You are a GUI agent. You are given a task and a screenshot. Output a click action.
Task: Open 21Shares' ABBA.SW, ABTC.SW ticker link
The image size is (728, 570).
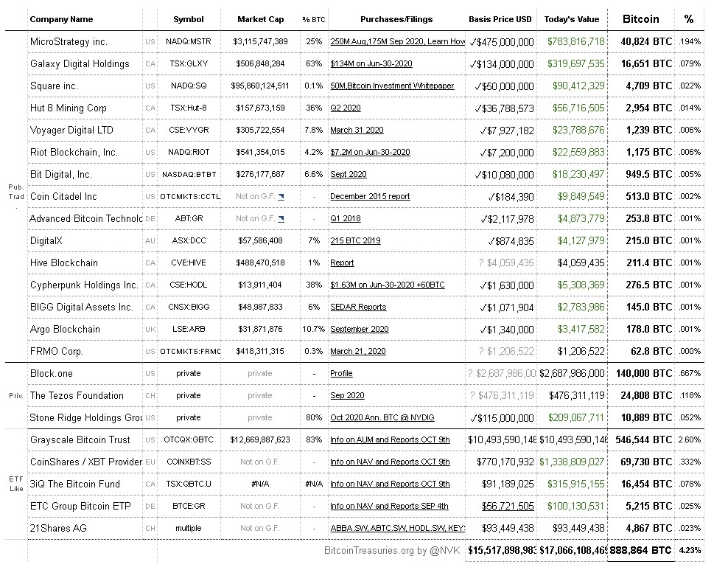397,529
